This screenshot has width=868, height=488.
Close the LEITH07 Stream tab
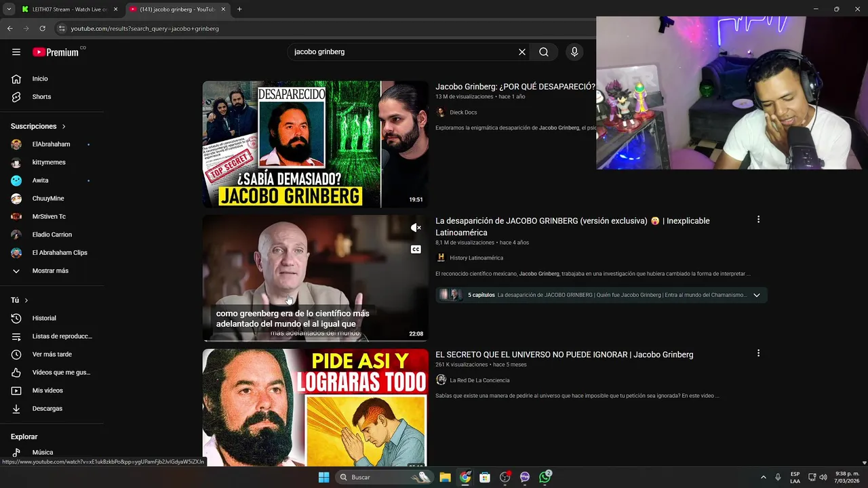(x=115, y=9)
